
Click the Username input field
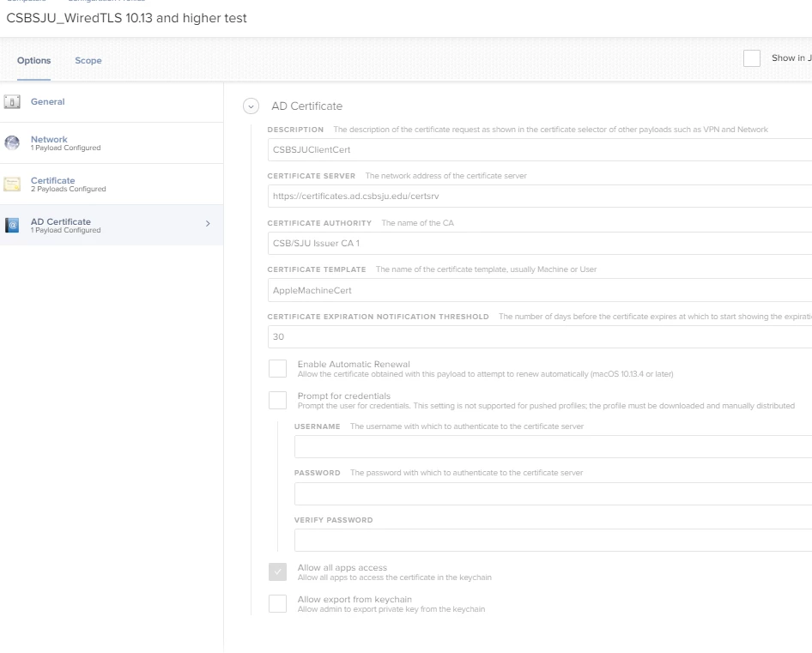pyautogui.click(x=553, y=447)
